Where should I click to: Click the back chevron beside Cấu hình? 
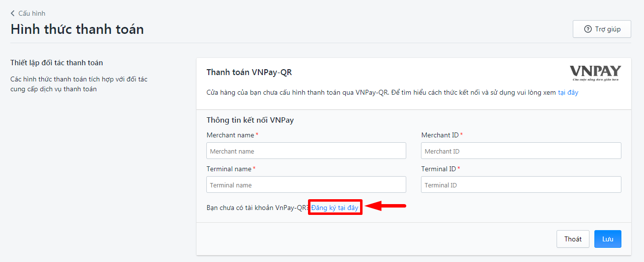(x=13, y=13)
